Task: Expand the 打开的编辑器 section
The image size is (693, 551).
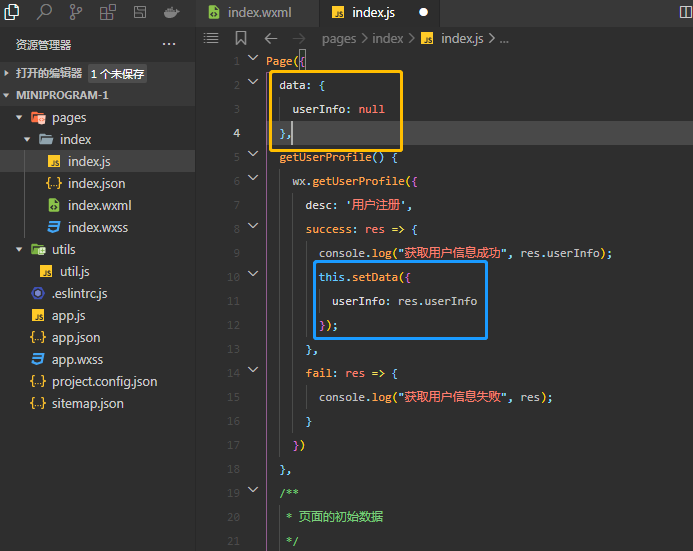Action: tap(6, 73)
